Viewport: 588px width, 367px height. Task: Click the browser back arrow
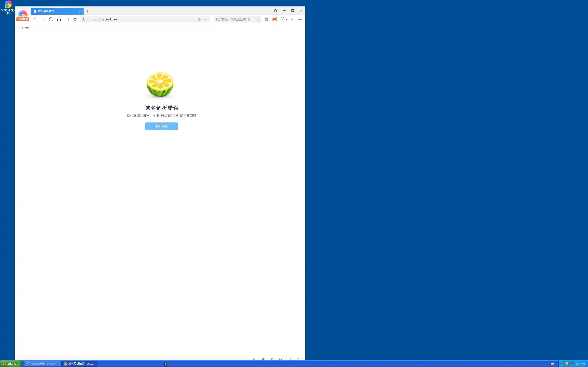35,19
